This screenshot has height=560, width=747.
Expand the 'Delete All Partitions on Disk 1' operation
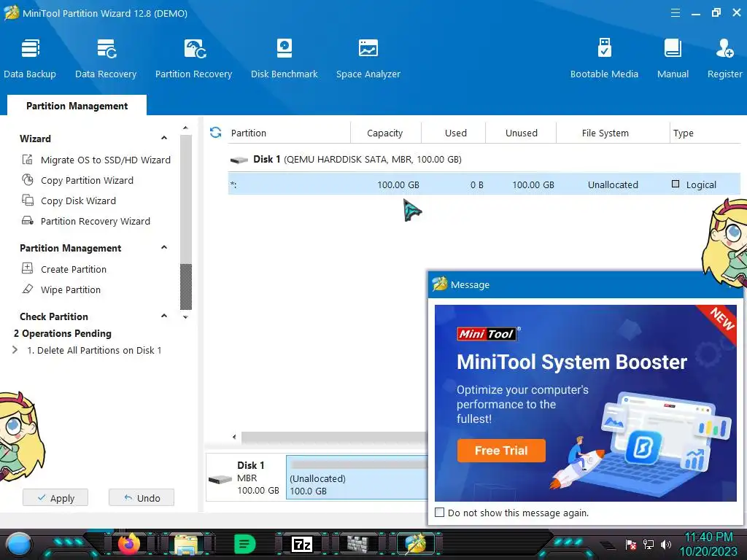point(15,350)
